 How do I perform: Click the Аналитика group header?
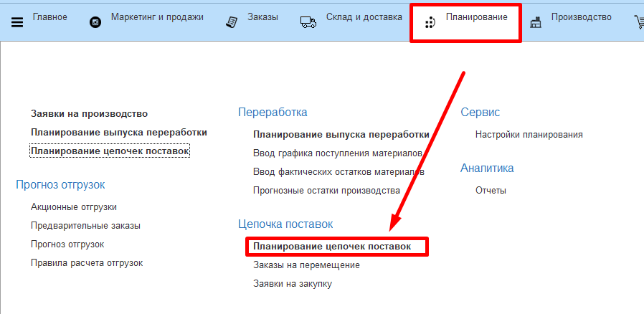(x=487, y=168)
